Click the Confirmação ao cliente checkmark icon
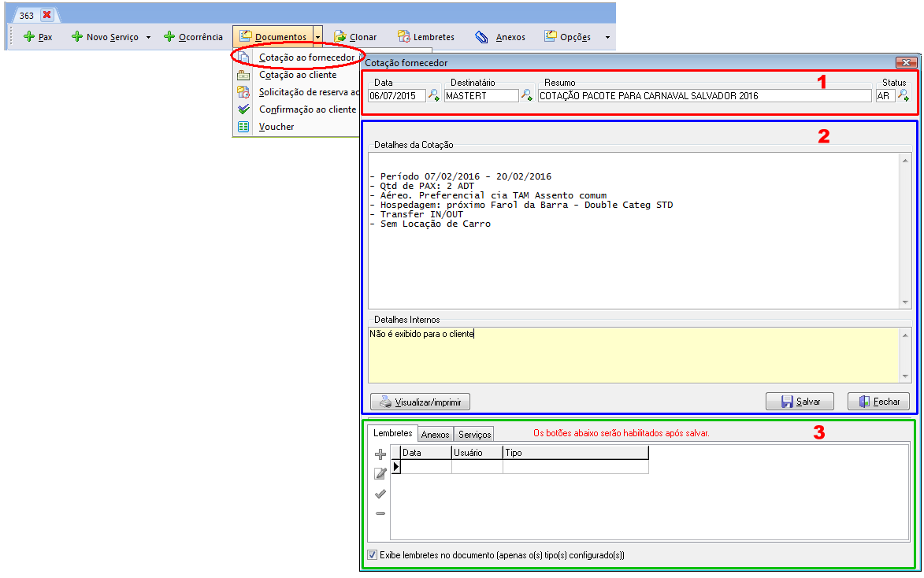The height and width of the screenshot is (578, 924). click(243, 109)
